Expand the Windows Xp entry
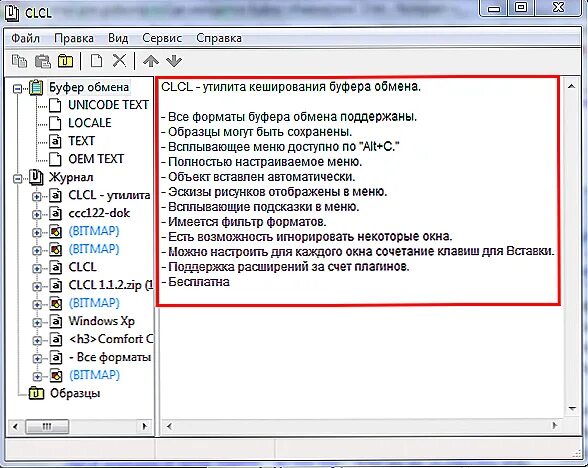The height and width of the screenshot is (468, 588). pyautogui.click(x=37, y=322)
